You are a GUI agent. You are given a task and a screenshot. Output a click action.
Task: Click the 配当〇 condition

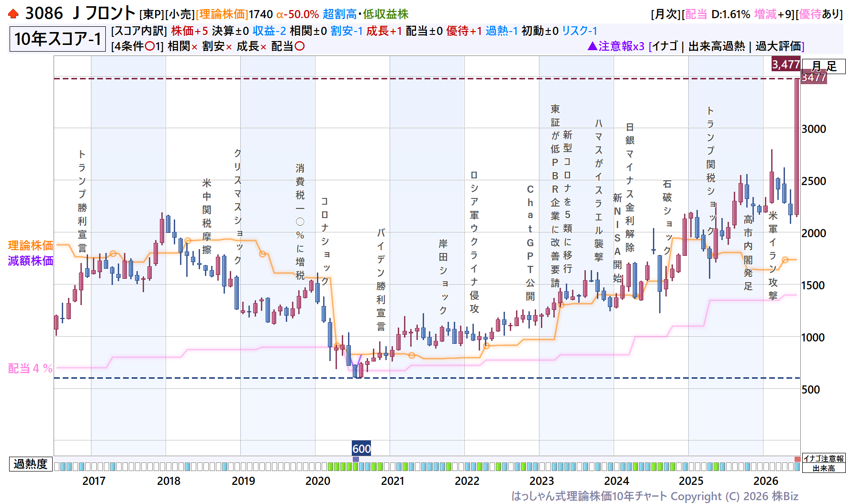pyautogui.click(x=288, y=46)
